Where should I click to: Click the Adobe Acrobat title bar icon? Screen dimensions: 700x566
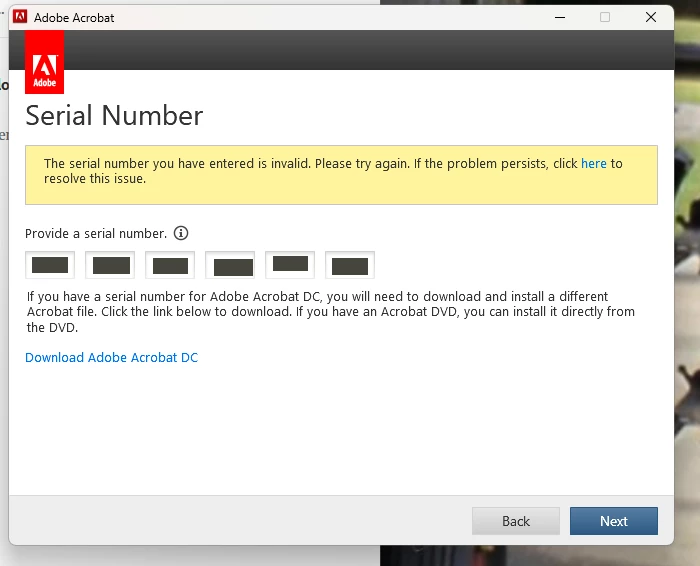coord(20,17)
